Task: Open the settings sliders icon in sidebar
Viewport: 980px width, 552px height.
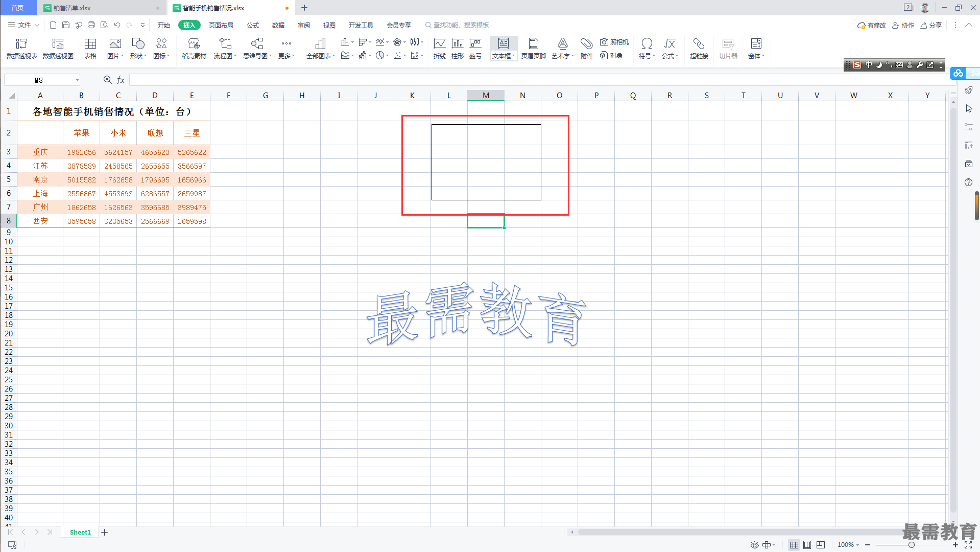Action: click(968, 127)
